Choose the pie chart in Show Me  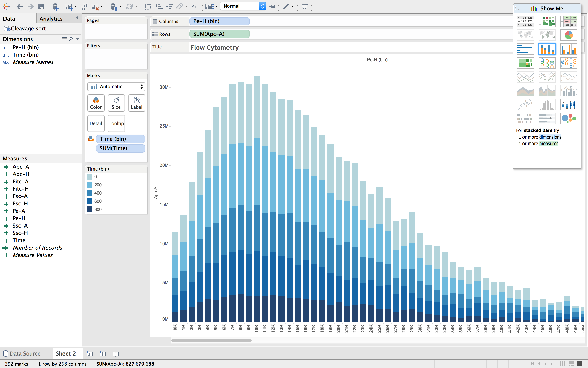[569, 35]
